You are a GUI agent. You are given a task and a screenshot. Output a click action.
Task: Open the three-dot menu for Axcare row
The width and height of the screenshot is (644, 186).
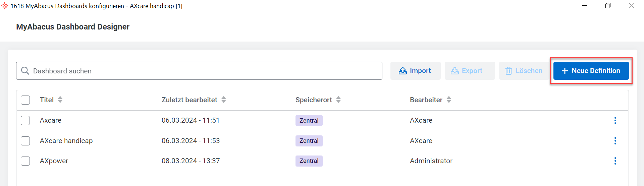[x=615, y=120]
